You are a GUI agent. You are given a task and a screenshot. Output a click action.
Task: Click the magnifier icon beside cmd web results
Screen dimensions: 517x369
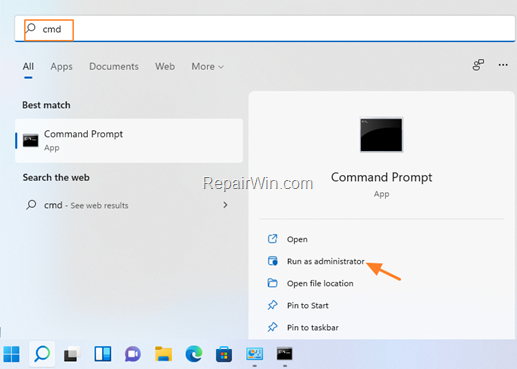(31, 204)
